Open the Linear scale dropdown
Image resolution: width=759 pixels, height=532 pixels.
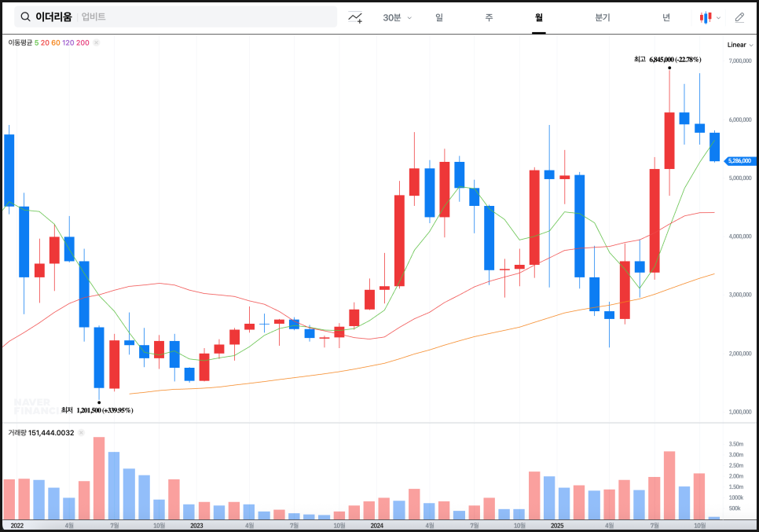[x=740, y=45]
